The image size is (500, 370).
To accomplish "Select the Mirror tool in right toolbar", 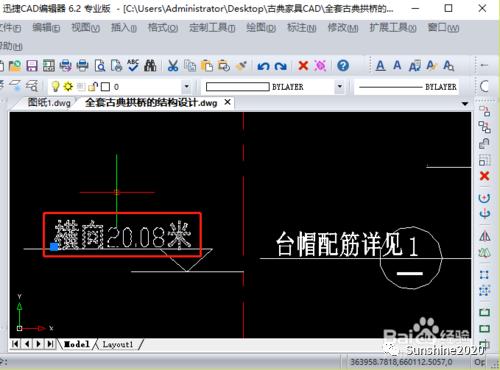I will click(484, 236).
